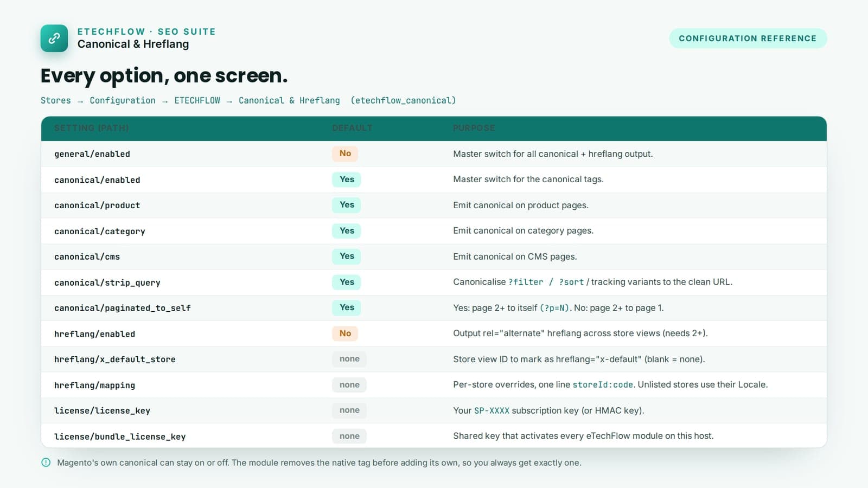Click the 'Output rel="alternate" hreflang' description
Screen dimensions: 868x488
580,333
